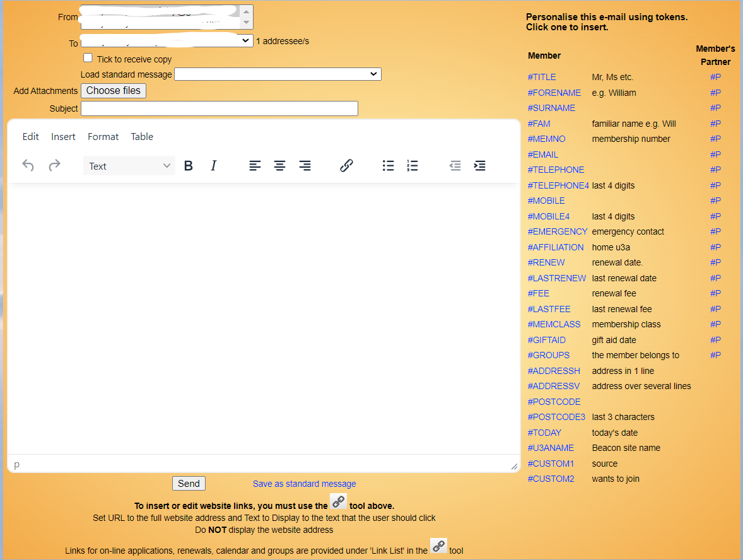Insert the #MEMCLASS token
Image resolution: width=743 pixels, height=560 pixels.
(554, 324)
